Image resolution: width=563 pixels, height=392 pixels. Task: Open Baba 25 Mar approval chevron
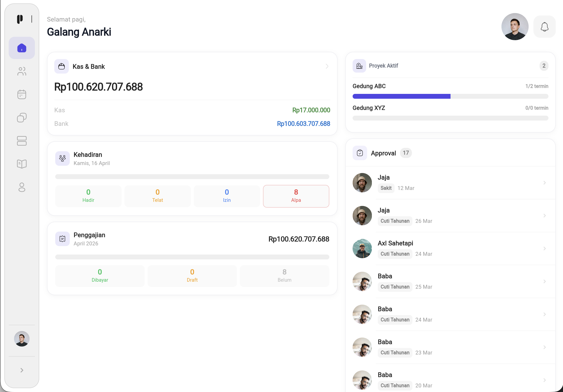pyautogui.click(x=544, y=281)
